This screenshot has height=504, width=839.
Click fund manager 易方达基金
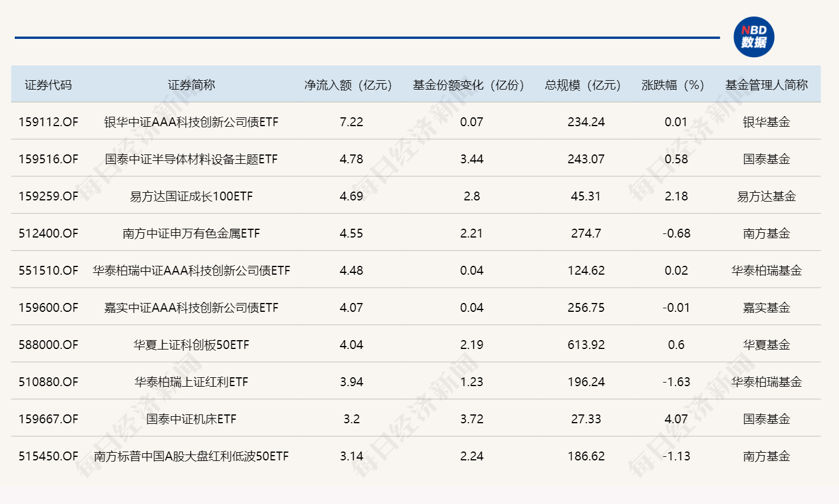[x=766, y=196]
